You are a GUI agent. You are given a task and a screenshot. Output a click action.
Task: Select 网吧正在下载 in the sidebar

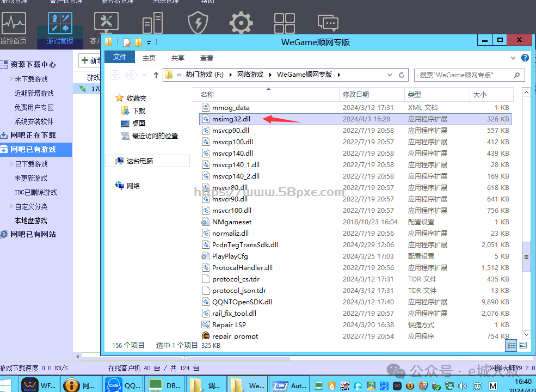tap(33, 135)
